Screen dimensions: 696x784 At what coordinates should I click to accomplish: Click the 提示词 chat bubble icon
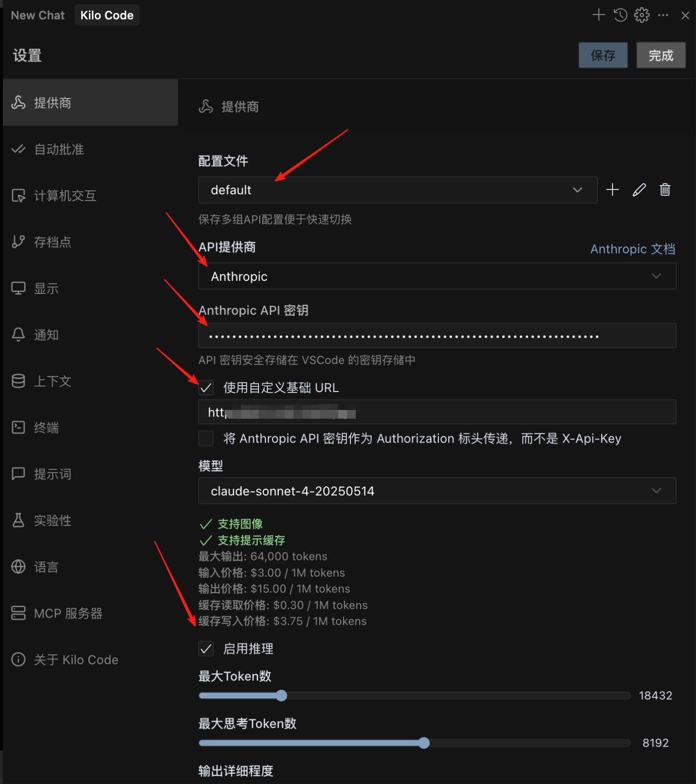[18, 474]
